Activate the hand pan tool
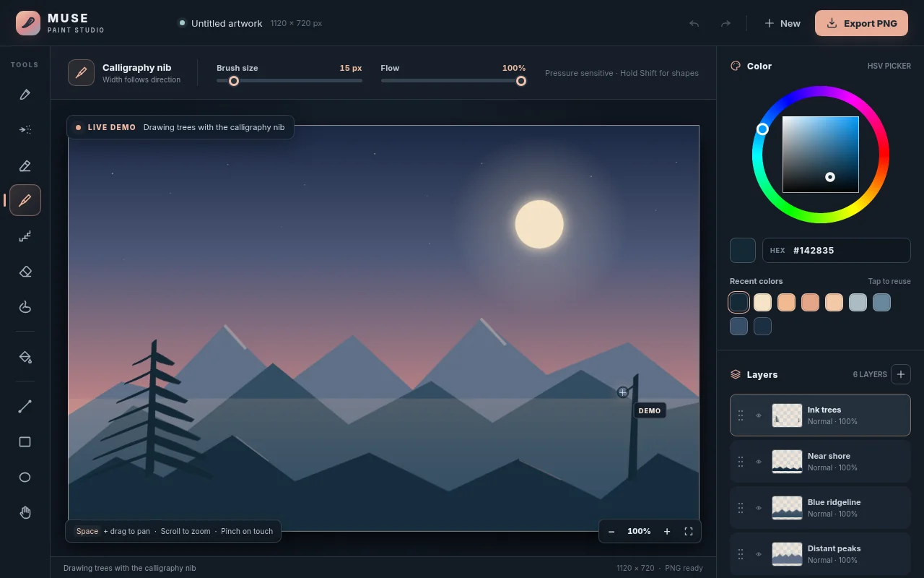The image size is (924, 578). point(25,513)
